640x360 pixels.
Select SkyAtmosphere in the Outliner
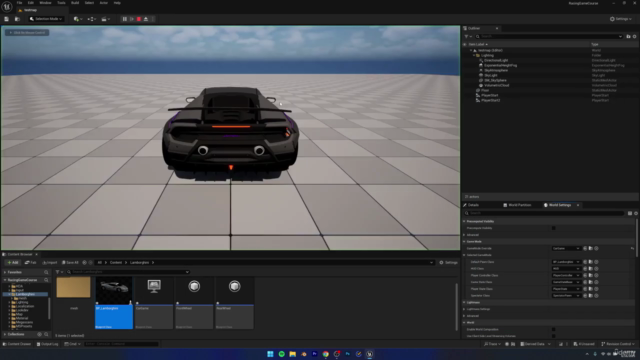(496, 70)
